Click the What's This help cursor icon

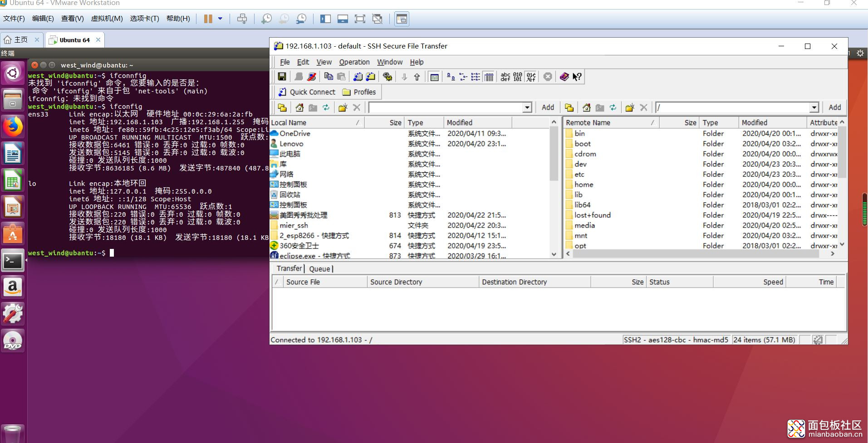(577, 77)
